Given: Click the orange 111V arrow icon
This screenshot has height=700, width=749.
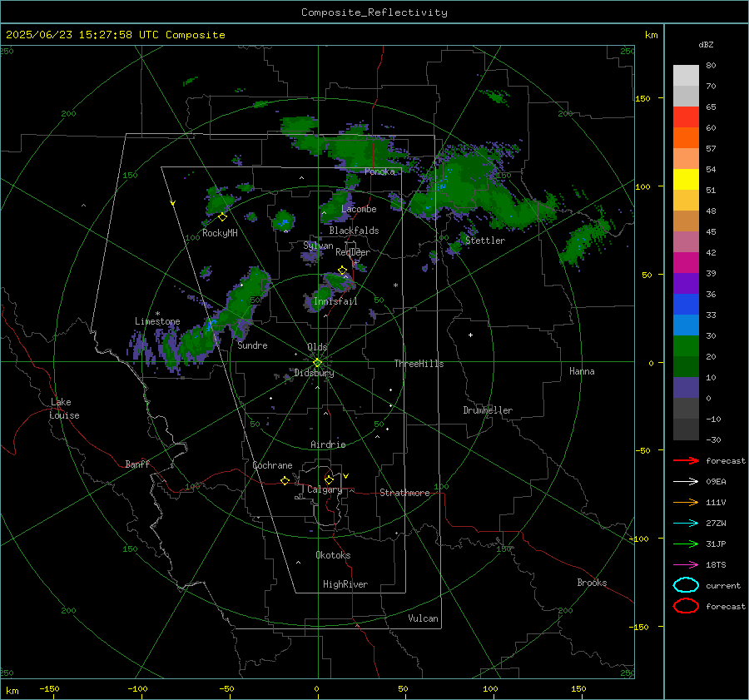Looking at the screenshot, I should (x=686, y=502).
